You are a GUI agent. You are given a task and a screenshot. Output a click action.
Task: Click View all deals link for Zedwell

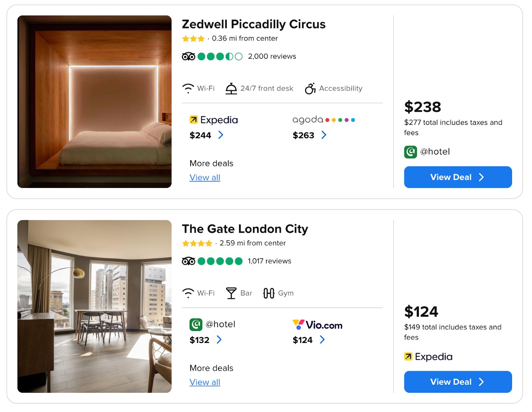click(x=205, y=178)
